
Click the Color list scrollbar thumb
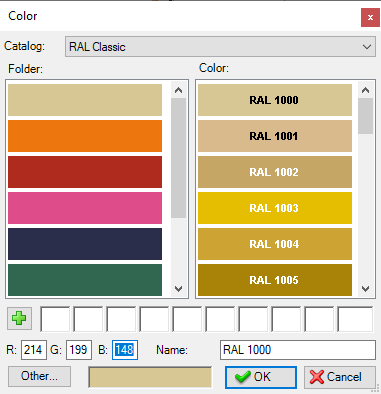click(x=366, y=116)
